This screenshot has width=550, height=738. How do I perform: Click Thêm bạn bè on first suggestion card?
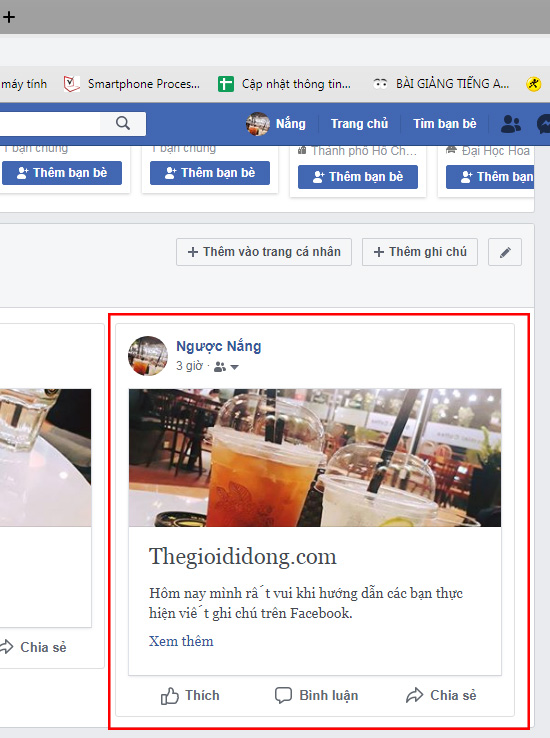tap(62, 173)
